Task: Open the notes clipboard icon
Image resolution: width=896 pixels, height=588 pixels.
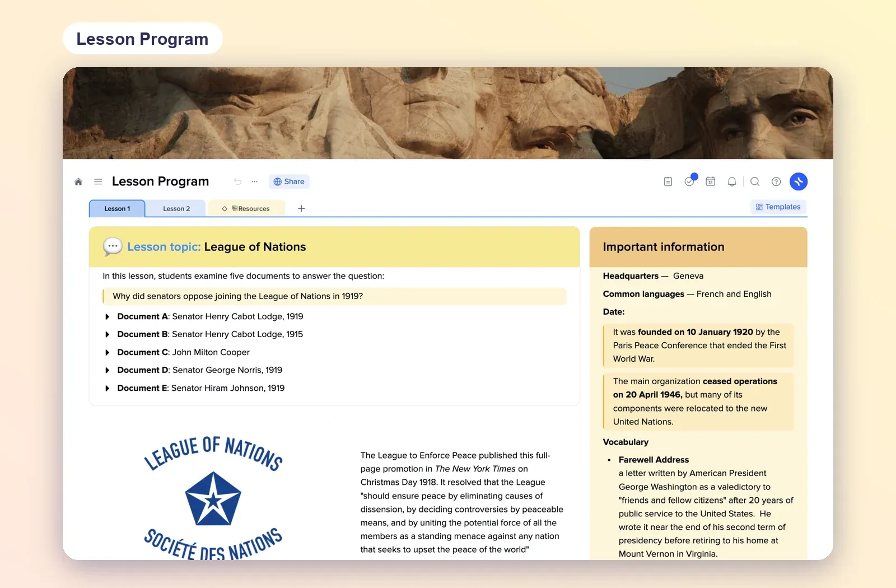Action: tap(668, 181)
